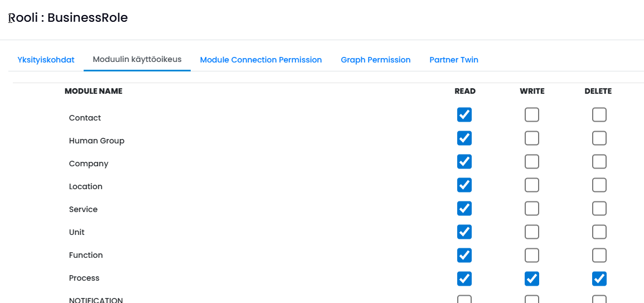Switch to Module Connection Permission tab
644x303 pixels.
click(261, 60)
